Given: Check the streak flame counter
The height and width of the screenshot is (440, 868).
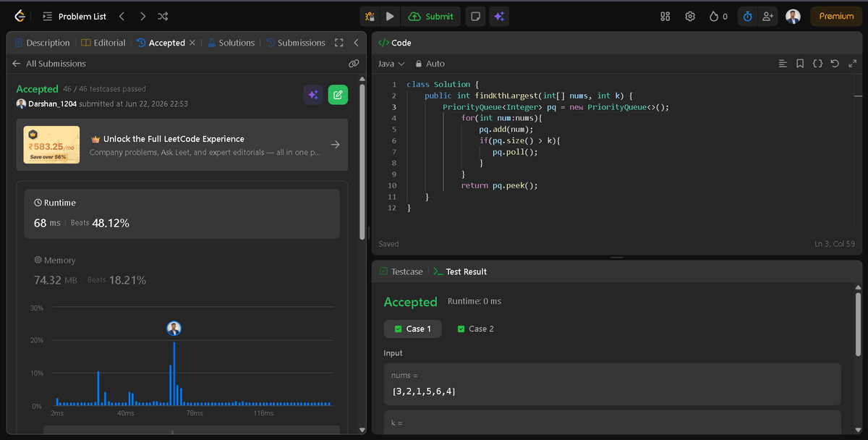Looking at the screenshot, I should [x=718, y=16].
